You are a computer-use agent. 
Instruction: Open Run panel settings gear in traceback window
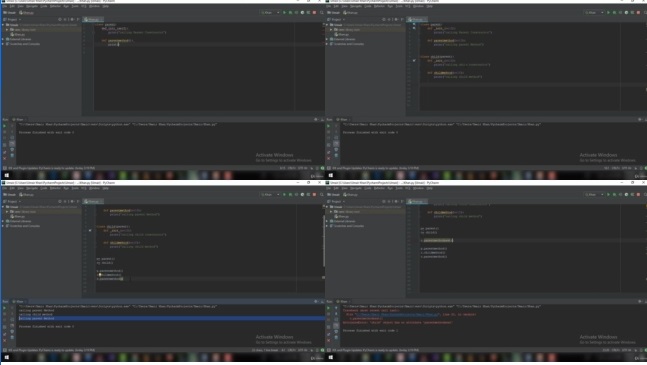click(x=640, y=301)
